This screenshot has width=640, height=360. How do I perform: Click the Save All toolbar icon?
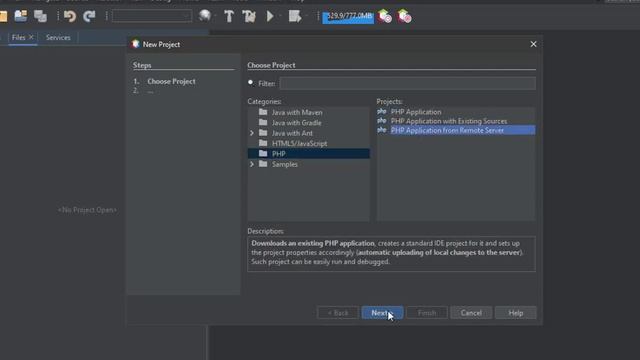pyautogui.click(x=40, y=16)
